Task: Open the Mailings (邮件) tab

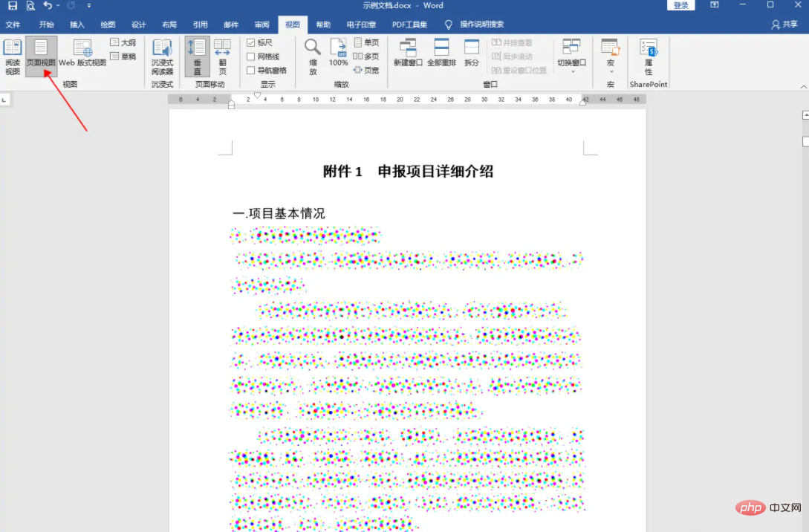Action: point(231,25)
